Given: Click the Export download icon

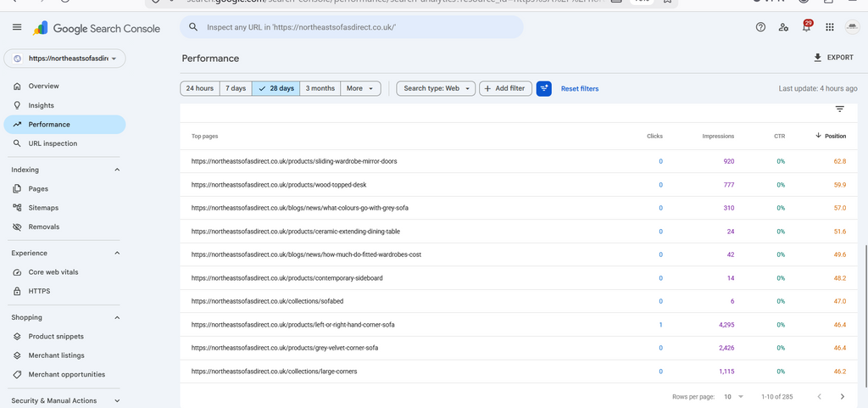Looking at the screenshot, I should point(818,58).
